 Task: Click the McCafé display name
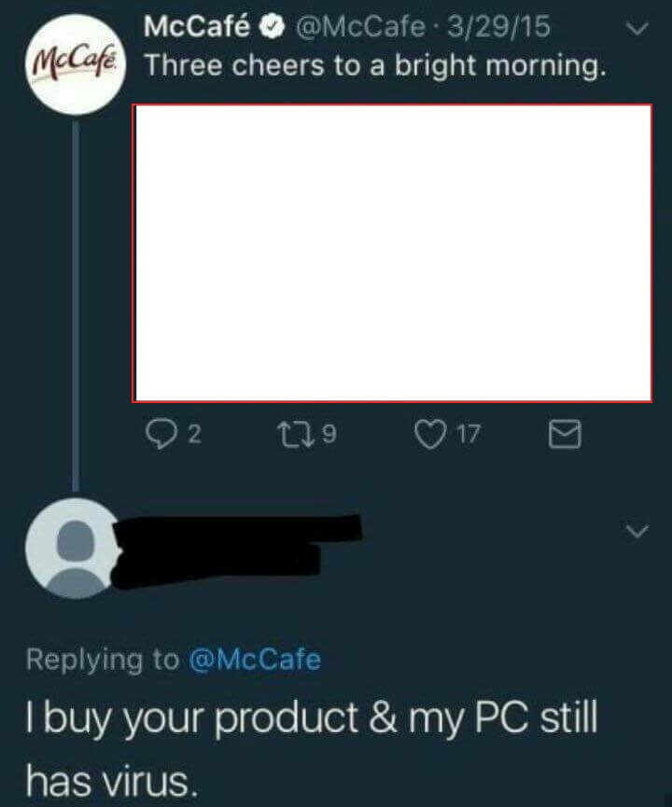pyautogui.click(x=197, y=26)
